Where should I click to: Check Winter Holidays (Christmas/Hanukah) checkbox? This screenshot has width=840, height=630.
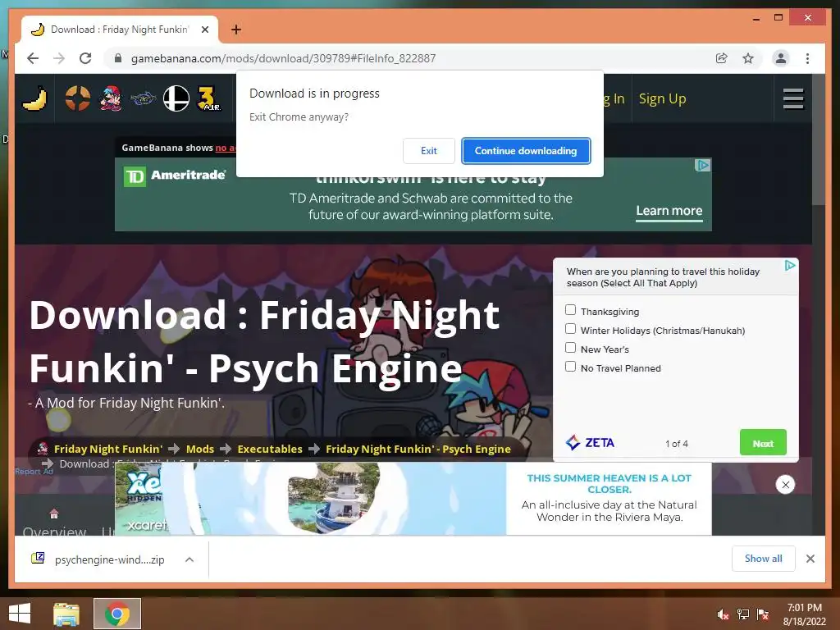[x=571, y=328]
